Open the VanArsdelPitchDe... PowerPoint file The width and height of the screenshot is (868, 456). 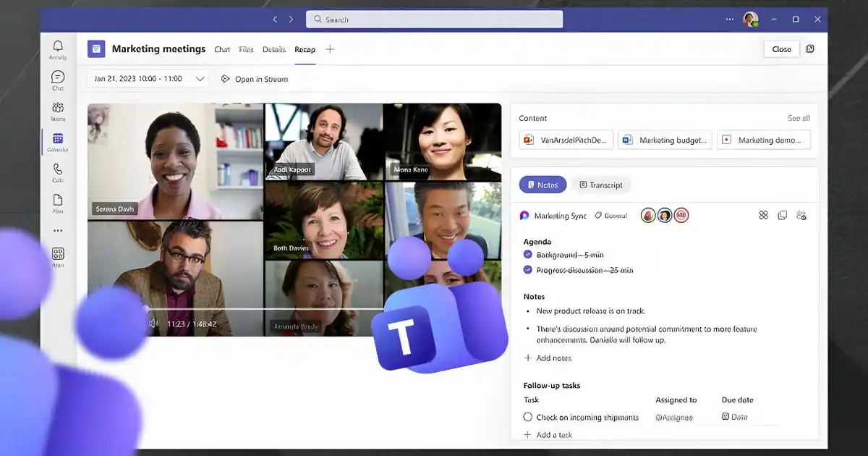pos(566,140)
